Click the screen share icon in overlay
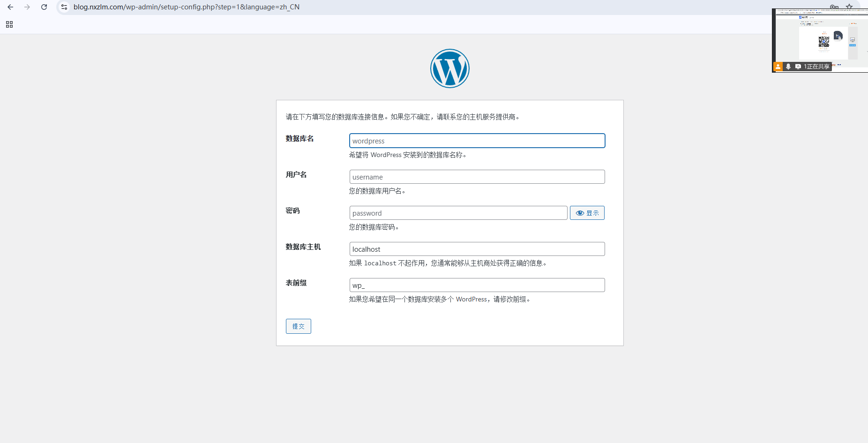This screenshot has width=868, height=443. point(798,67)
